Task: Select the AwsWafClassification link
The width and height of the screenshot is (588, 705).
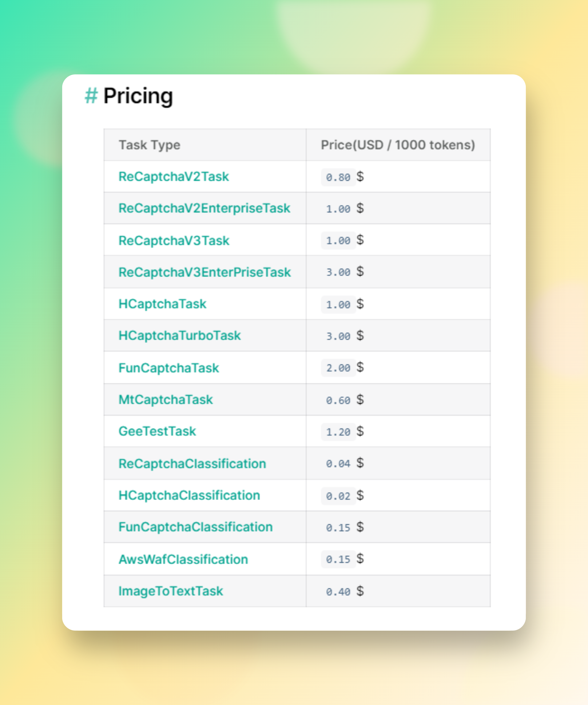Action: [x=183, y=559]
